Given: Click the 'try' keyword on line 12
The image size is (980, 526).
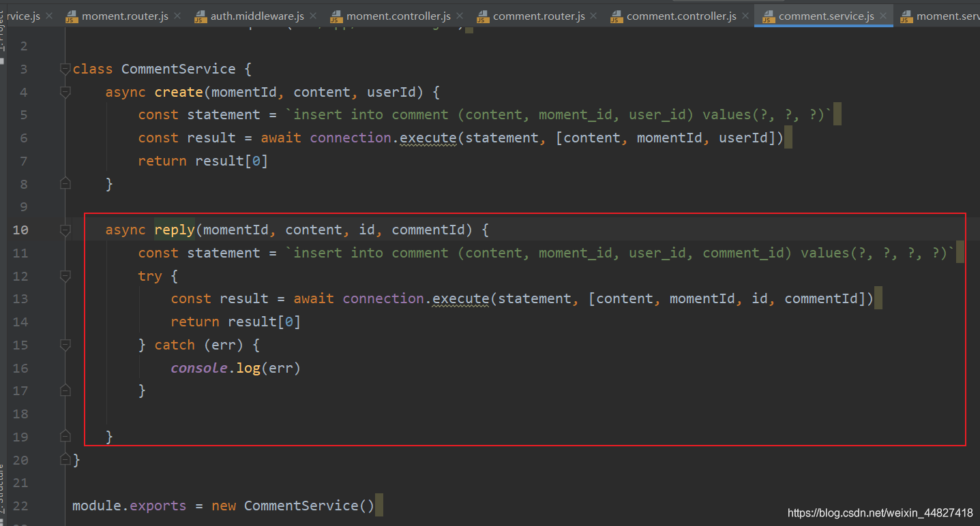Looking at the screenshot, I should tap(150, 276).
